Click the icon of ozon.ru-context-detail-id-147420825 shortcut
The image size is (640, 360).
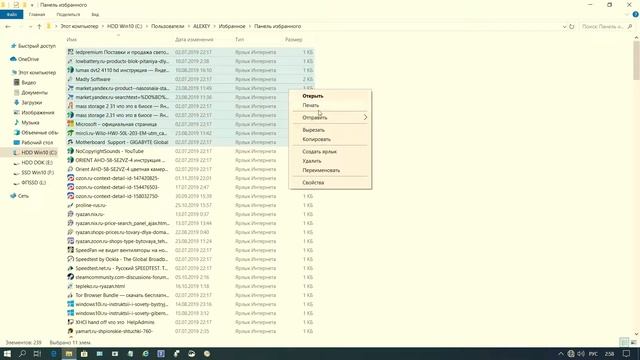click(70, 178)
